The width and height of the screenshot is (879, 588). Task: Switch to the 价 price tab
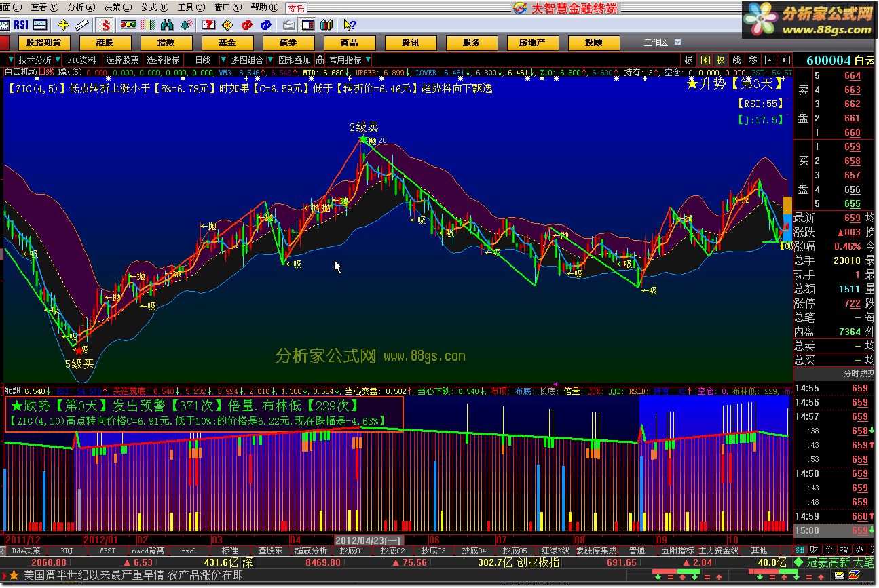pyautogui.click(x=829, y=550)
